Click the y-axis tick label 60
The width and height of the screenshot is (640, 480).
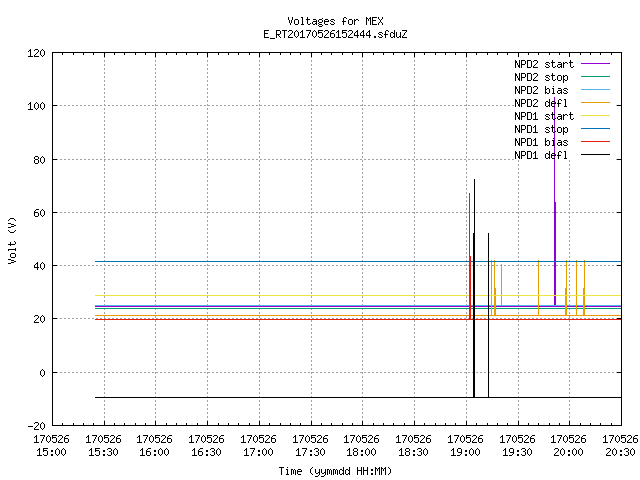[39, 213]
